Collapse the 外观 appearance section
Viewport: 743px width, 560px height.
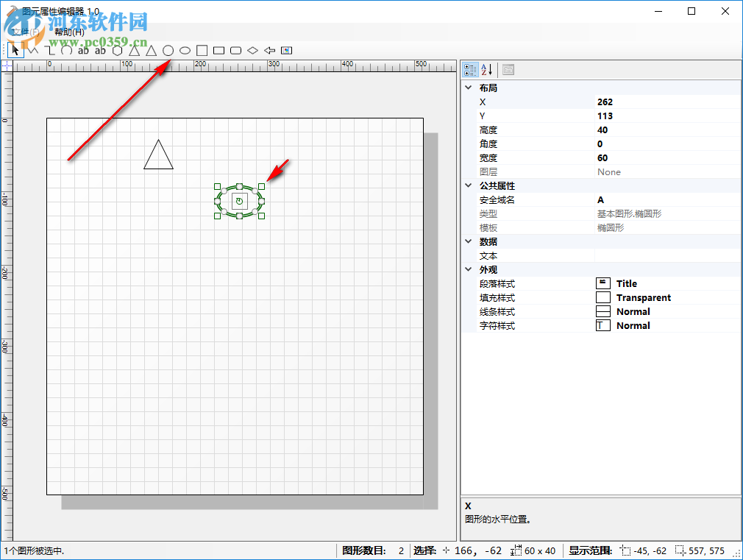[469, 269]
